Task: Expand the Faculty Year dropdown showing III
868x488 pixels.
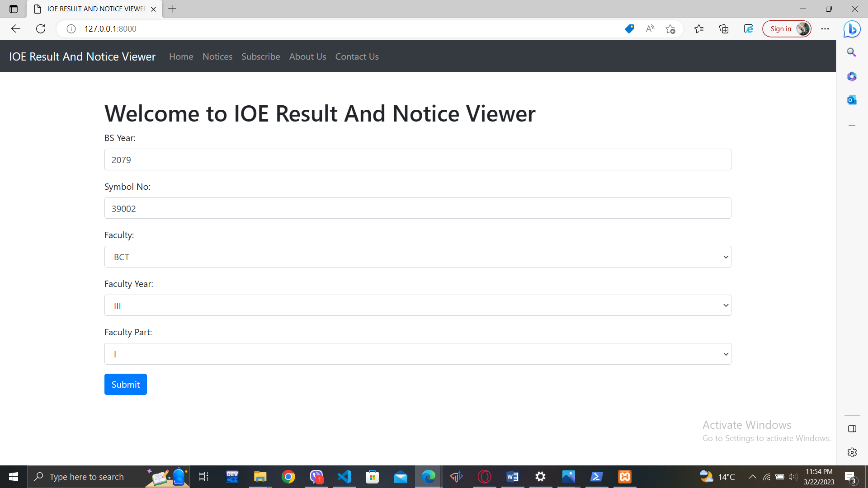Action: (x=418, y=305)
